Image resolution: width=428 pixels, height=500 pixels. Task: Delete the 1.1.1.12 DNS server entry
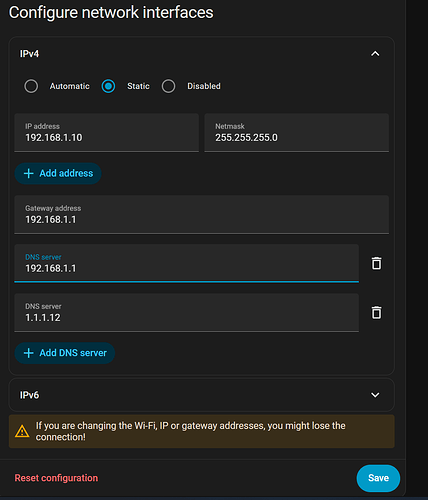(x=376, y=312)
